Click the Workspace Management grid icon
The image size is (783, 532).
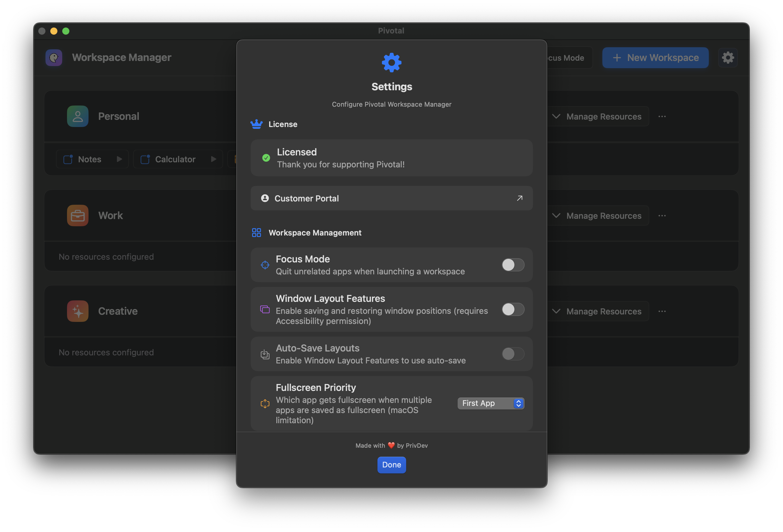click(257, 232)
